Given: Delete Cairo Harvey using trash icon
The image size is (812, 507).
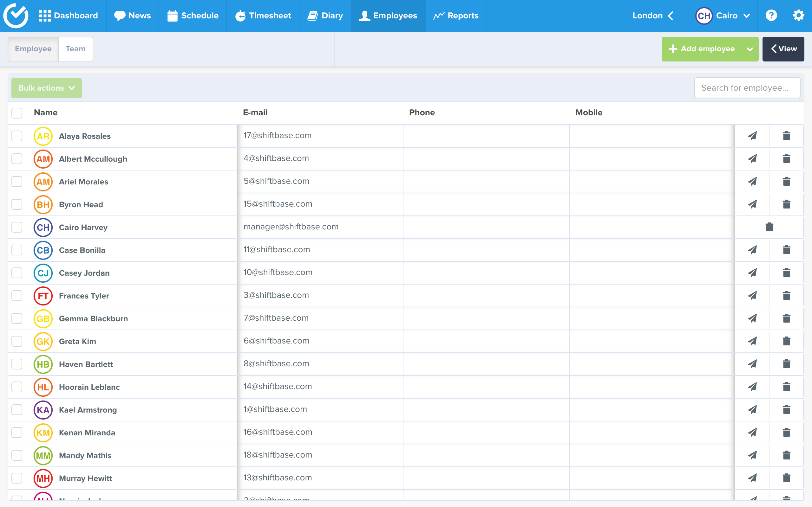Looking at the screenshot, I should (x=769, y=227).
